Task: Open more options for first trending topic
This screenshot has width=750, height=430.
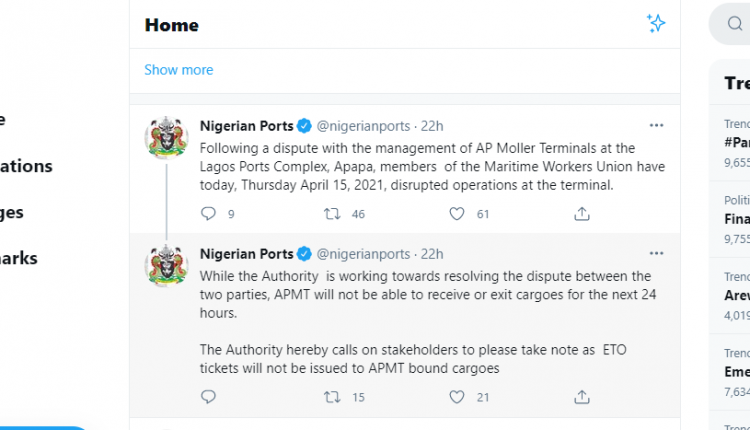Action: point(746,124)
